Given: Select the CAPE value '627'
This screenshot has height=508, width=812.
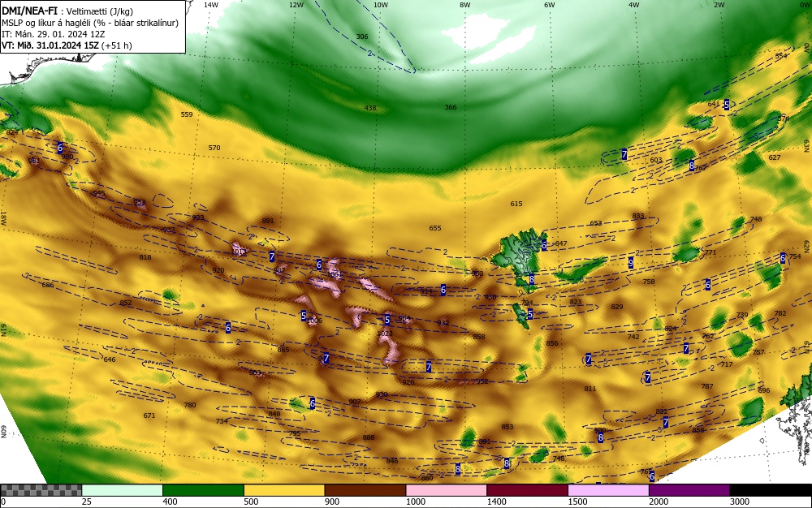Looking at the screenshot, I should (x=774, y=157).
